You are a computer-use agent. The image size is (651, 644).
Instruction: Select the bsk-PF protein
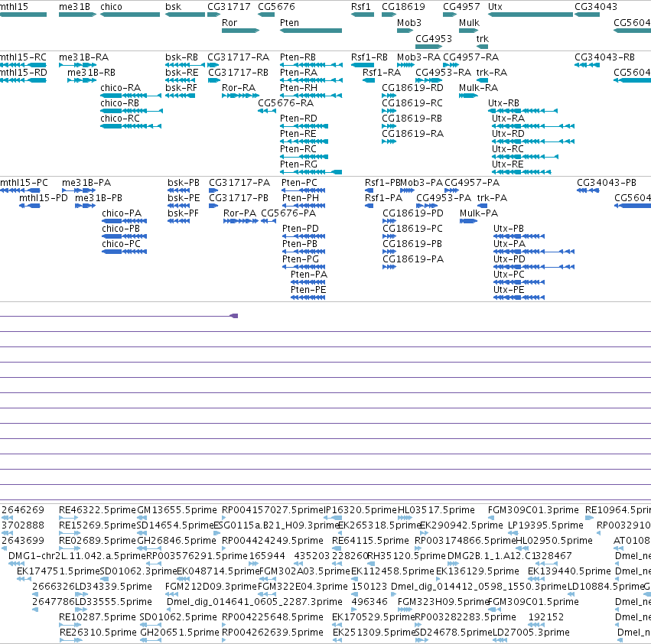pos(178,221)
